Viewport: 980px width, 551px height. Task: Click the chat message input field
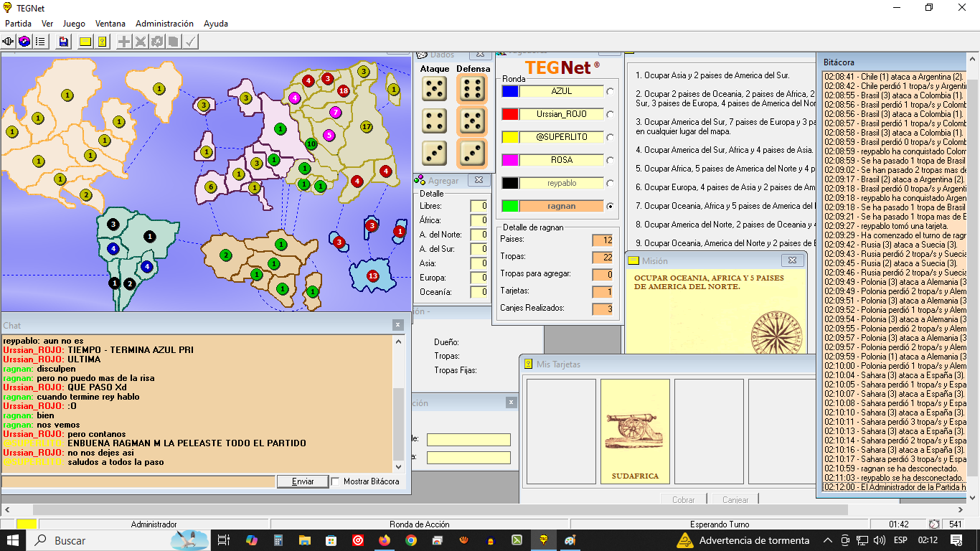139,481
